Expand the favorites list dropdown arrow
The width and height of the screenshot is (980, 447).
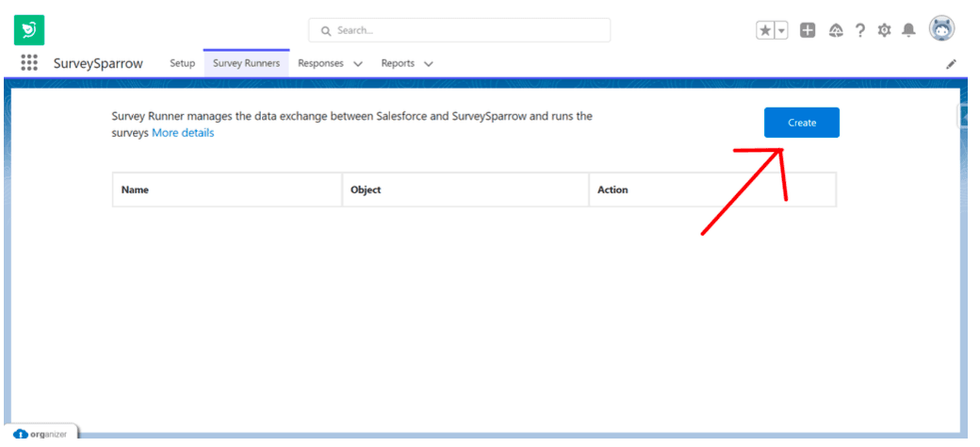pos(781,30)
